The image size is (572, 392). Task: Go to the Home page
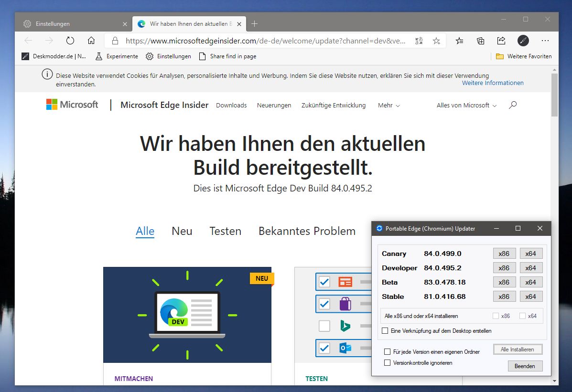coord(91,41)
